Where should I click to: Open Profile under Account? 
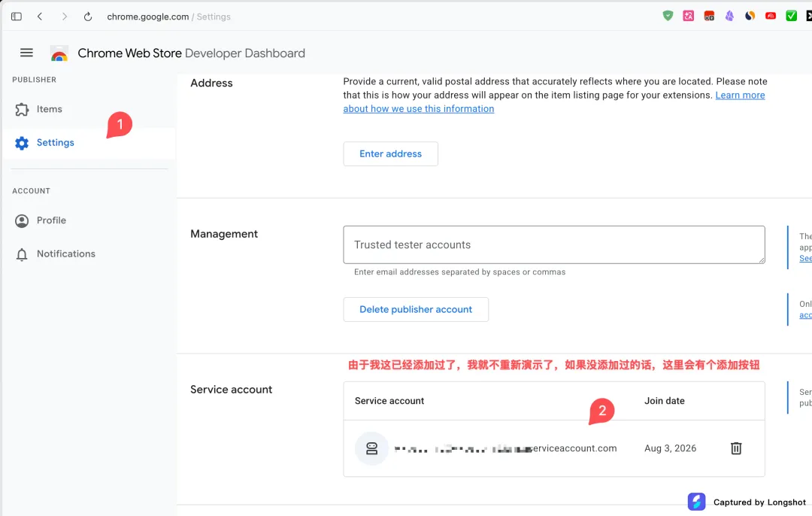click(51, 220)
